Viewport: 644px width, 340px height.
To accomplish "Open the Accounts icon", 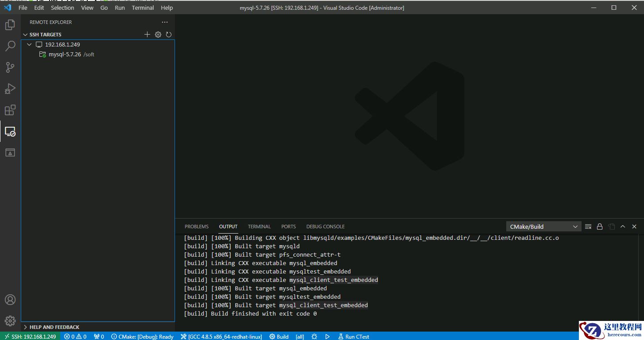I will pos(10,300).
